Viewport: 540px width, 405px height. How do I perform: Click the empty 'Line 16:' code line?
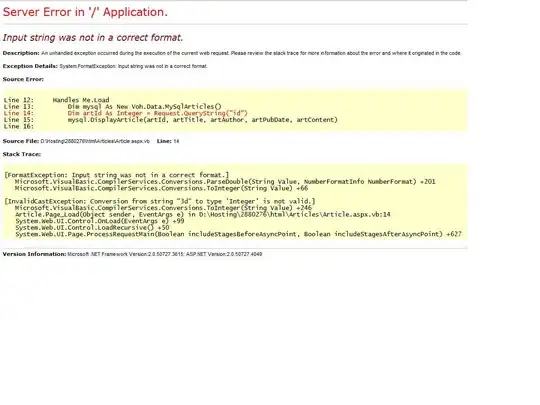(x=19, y=126)
